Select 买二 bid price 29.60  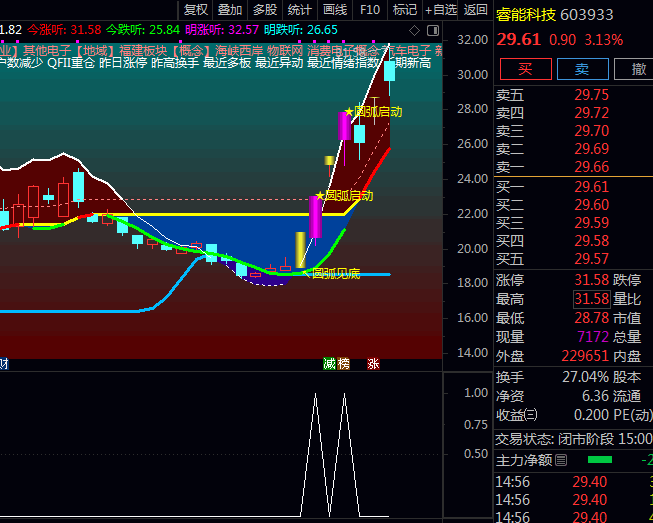[x=591, y=205]
